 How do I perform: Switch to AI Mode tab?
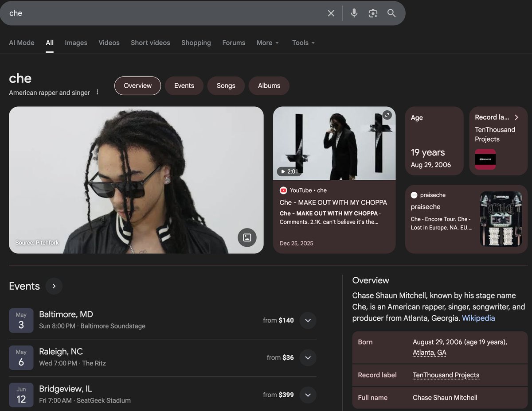pos(22,43)
